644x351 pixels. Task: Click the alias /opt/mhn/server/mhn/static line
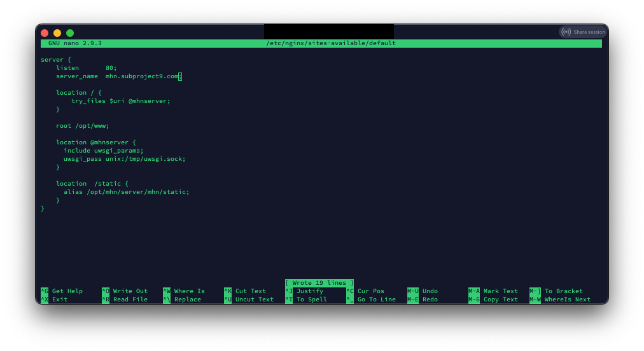127,192
